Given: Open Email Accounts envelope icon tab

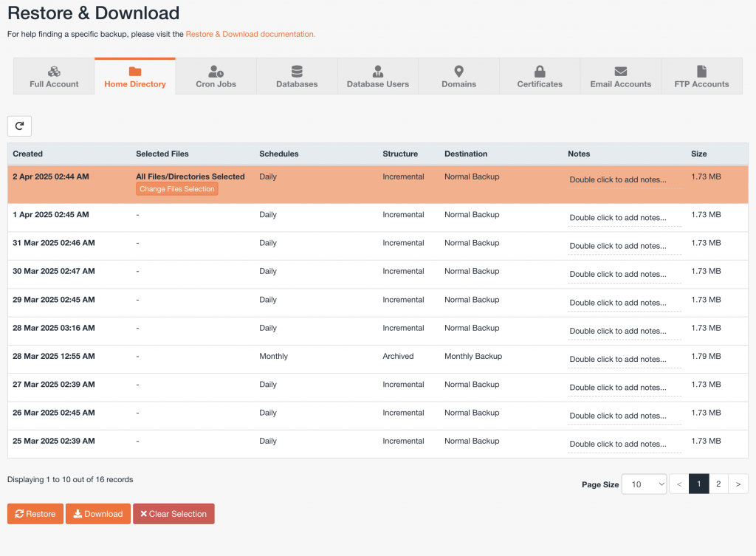Looking at the screenshot, I should coord(620,72).
